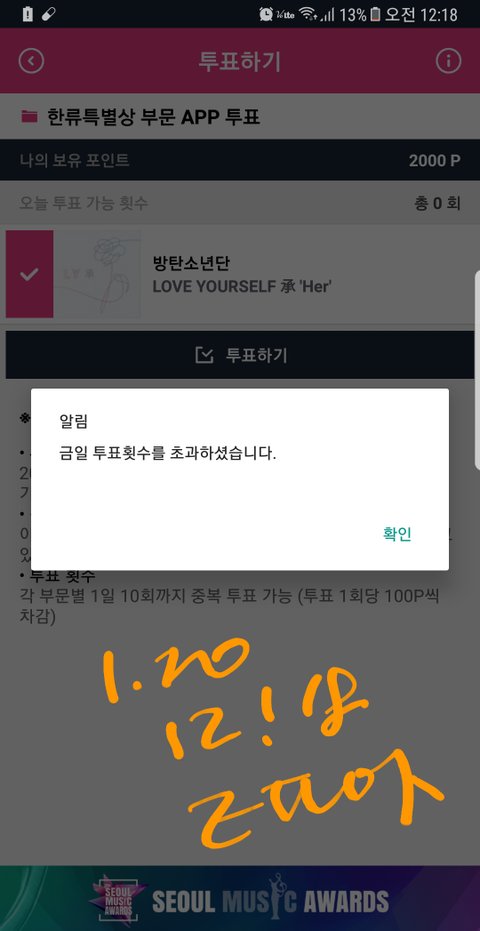Open the Seoul Music Awards banner

coord(240,898)
